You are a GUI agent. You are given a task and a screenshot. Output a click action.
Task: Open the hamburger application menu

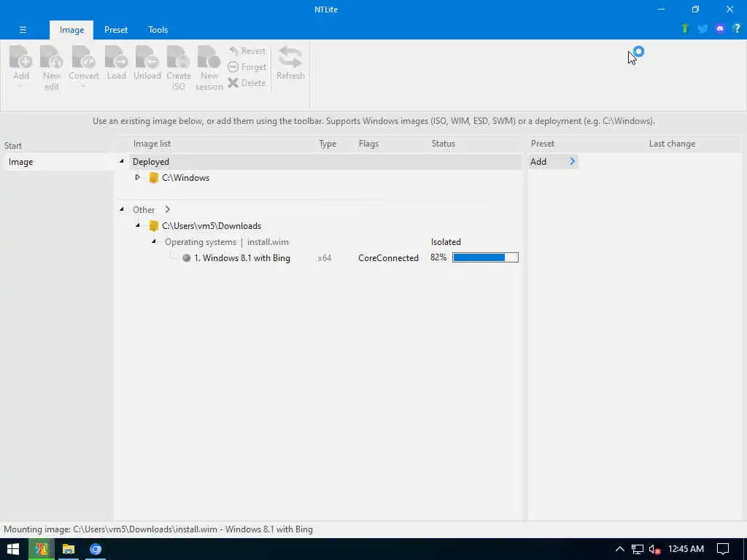click(x=23, y=29)
